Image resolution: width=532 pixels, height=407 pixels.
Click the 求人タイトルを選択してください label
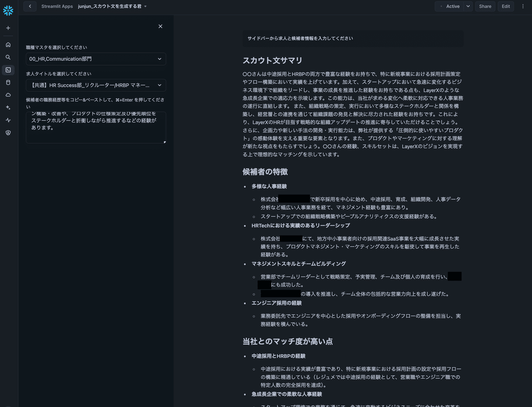click(x=59, y=74)
